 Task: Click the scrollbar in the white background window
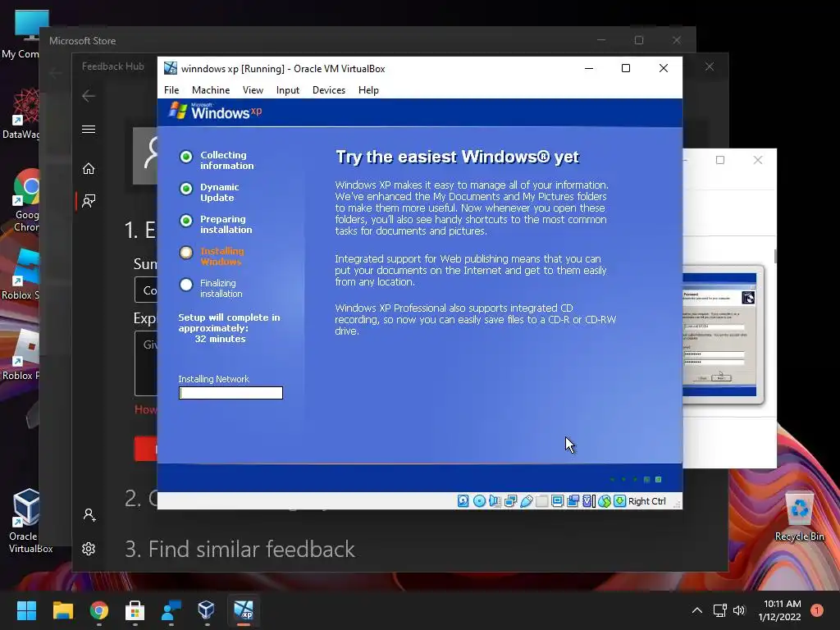[774, 256]
